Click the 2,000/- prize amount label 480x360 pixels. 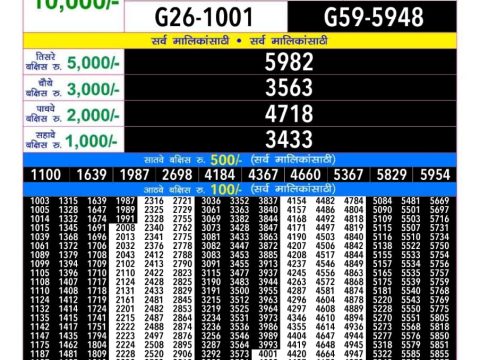coord(93,115)
